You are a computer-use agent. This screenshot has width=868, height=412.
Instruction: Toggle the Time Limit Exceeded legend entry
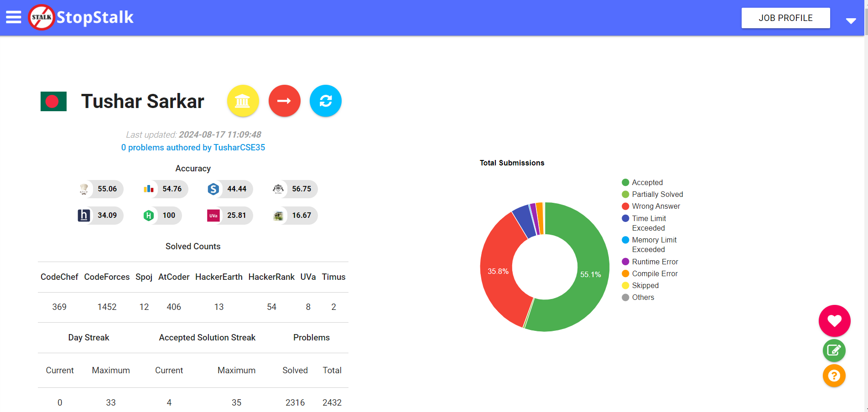644,223
